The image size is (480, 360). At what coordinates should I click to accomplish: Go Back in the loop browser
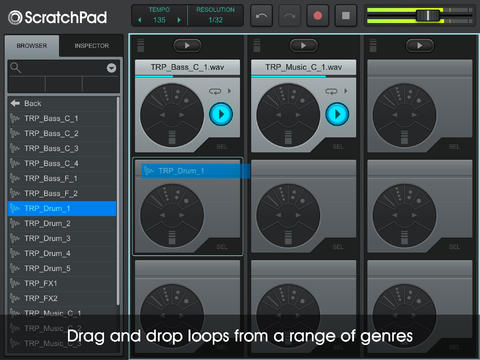[x=62, y=103]
